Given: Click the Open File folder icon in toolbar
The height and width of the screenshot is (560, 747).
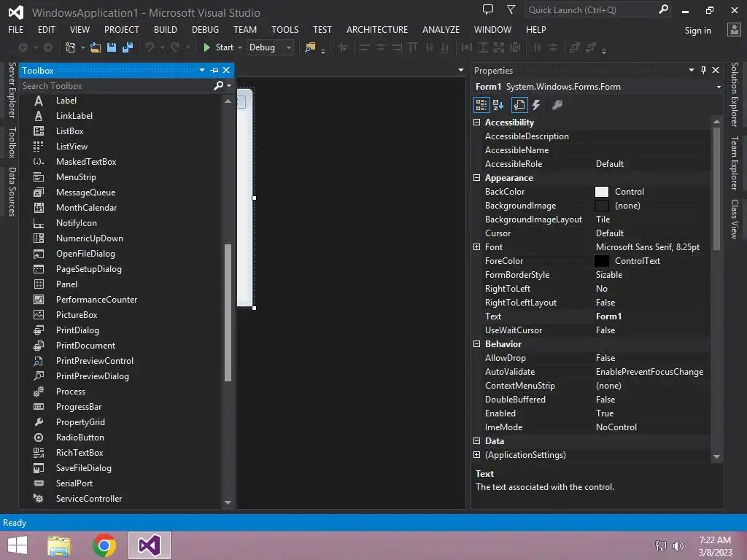Looking at the screenshot, I should [96, 47].
